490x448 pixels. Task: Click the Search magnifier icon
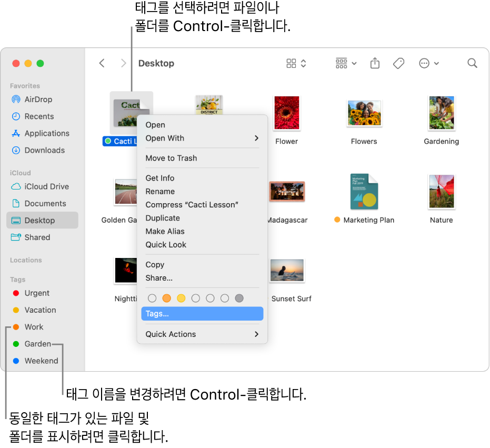point(472,63)
